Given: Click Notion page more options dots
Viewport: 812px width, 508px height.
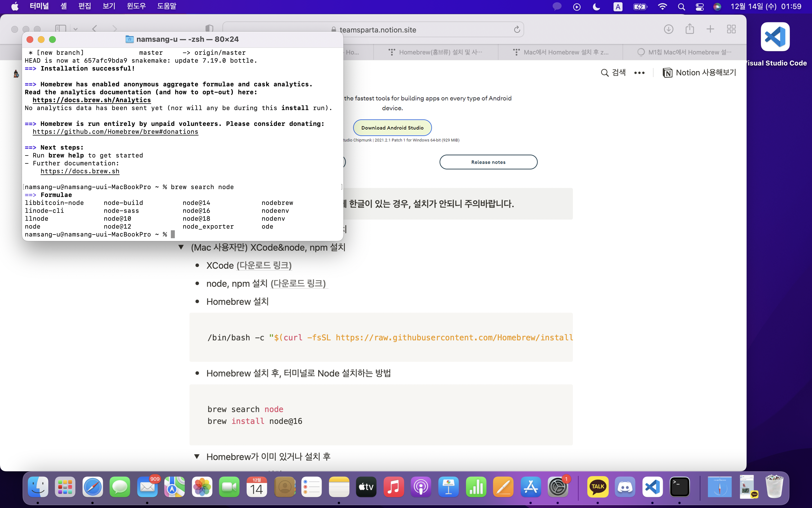Looking at the screenshot, I should point(639,73).
